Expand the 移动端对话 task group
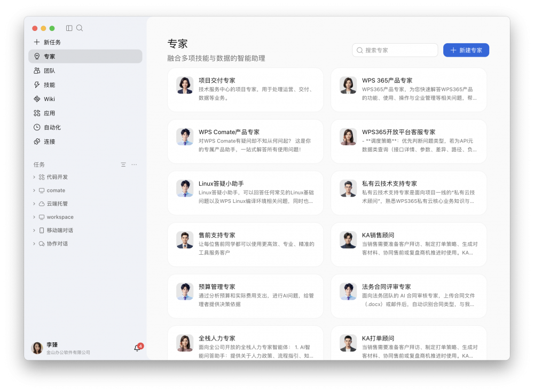Viewport: 534px width, 392px height. [34, 230]
